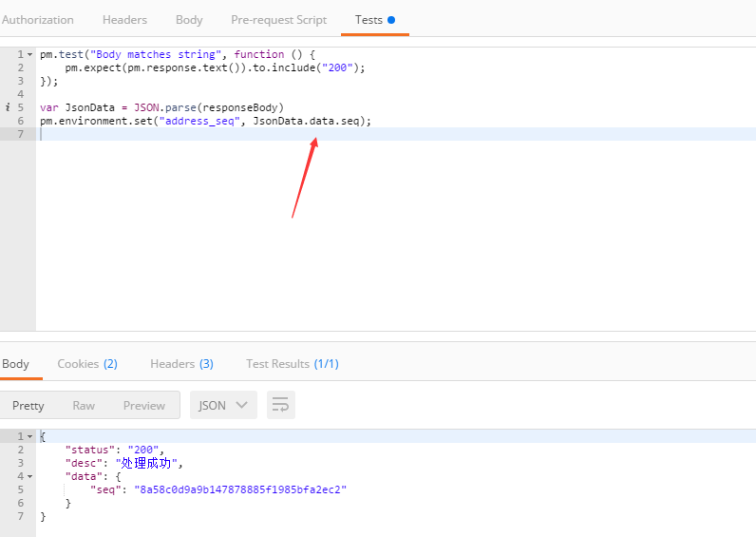Click JSON.parse(responseBody) on line 5

[x=208, y=107]
